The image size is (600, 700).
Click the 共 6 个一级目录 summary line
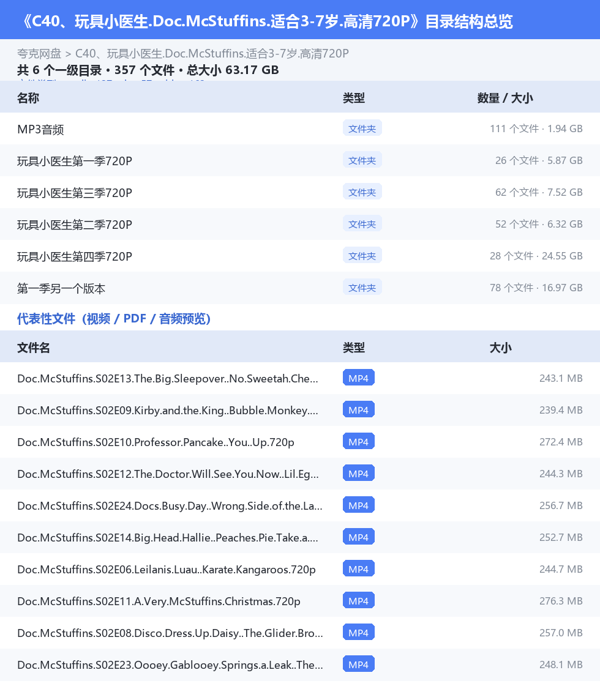(148, 70)
